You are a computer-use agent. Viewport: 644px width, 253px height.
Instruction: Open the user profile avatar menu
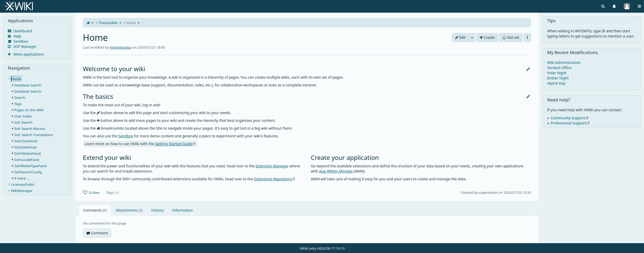[627, 6]
